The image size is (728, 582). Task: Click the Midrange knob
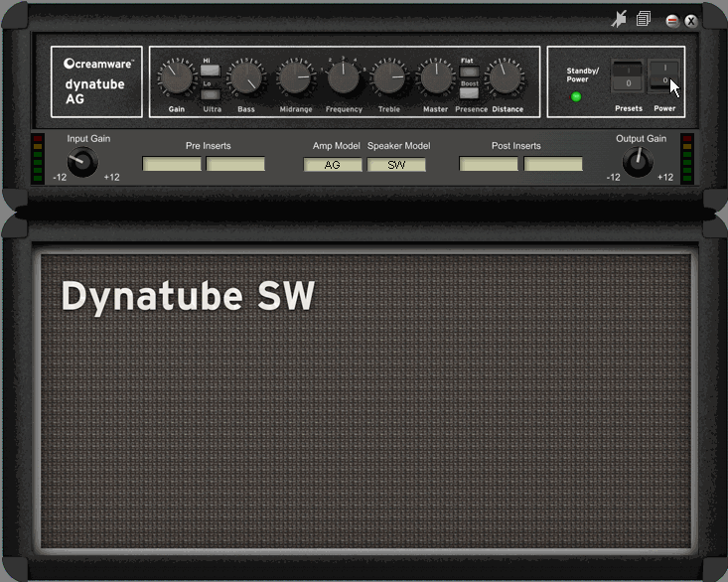pyautogui.click(x=295, y=77)
